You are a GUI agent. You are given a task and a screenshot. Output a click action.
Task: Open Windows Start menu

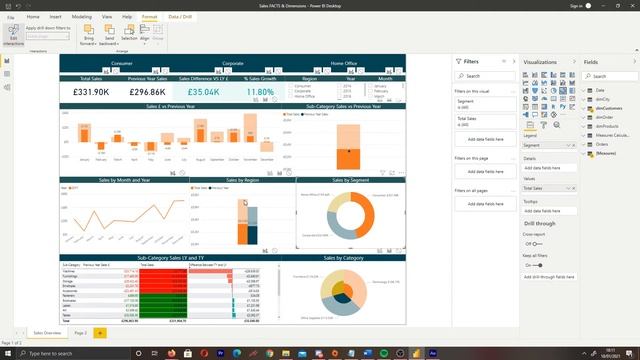click(x=7, y=353)
